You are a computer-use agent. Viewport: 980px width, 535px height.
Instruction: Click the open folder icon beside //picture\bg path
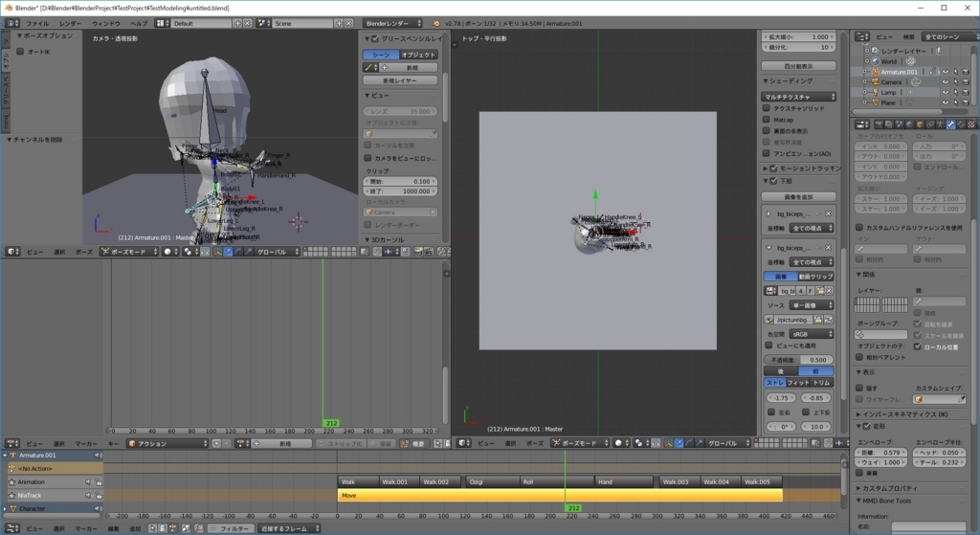(817, 320)
